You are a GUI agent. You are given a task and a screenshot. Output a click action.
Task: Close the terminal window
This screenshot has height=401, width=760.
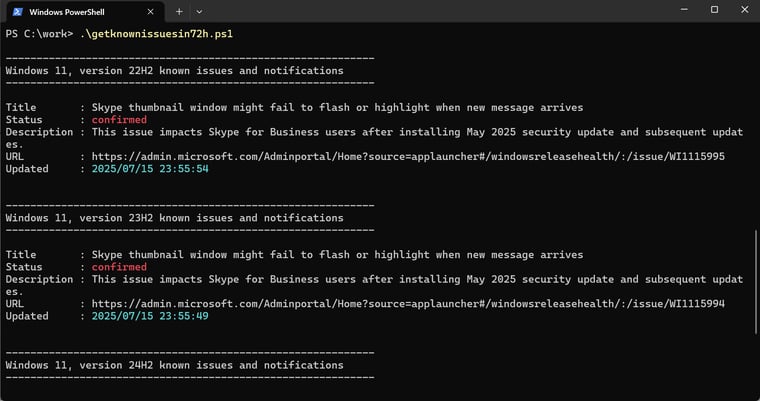click(744, 10)
